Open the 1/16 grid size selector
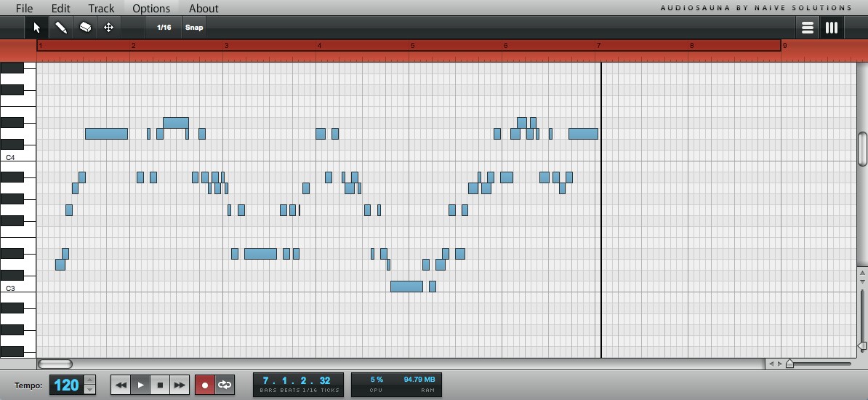 [164, 28]
